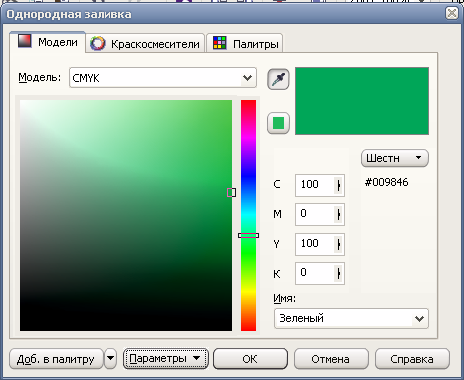Open the Палитры tab

[x=244, y=43]
